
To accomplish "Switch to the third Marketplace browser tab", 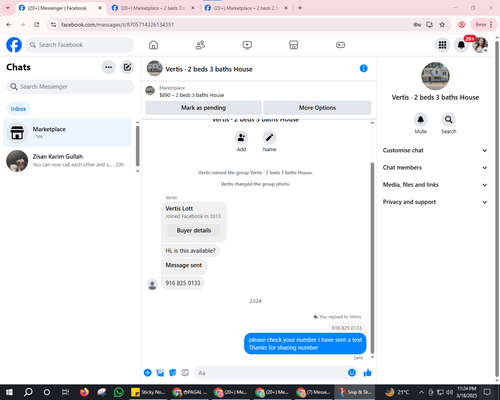I will coord(246,8).
